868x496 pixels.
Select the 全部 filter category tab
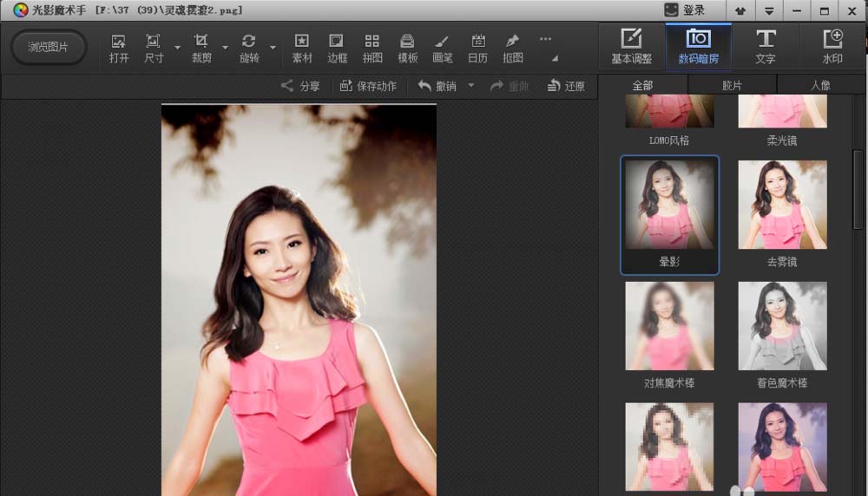pos(642,85)
